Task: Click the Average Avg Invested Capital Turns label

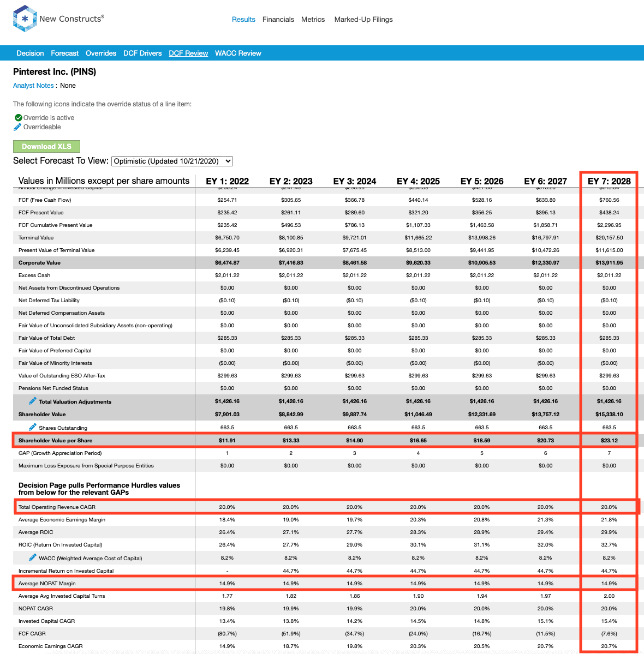Action: (x=62, y=596)
